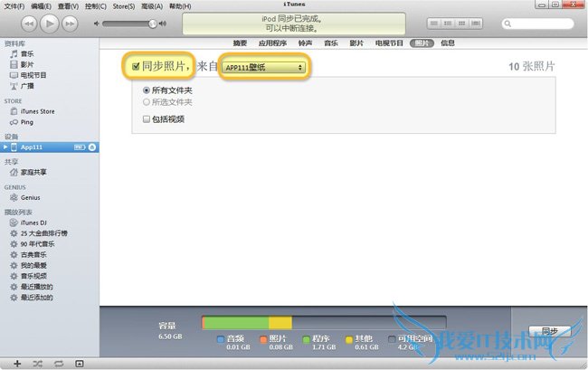Adjust the volume slider knob
This screenshot has width=588, height=370.
[152, 24]
